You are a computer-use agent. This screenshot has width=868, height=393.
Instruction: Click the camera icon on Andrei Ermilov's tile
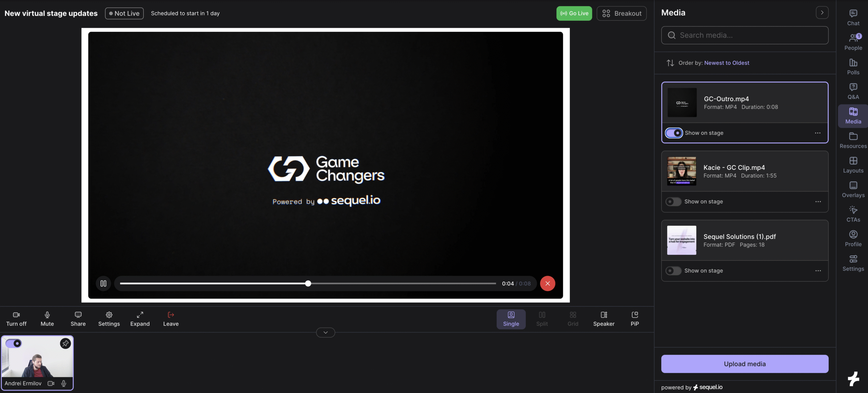(51, 384)
